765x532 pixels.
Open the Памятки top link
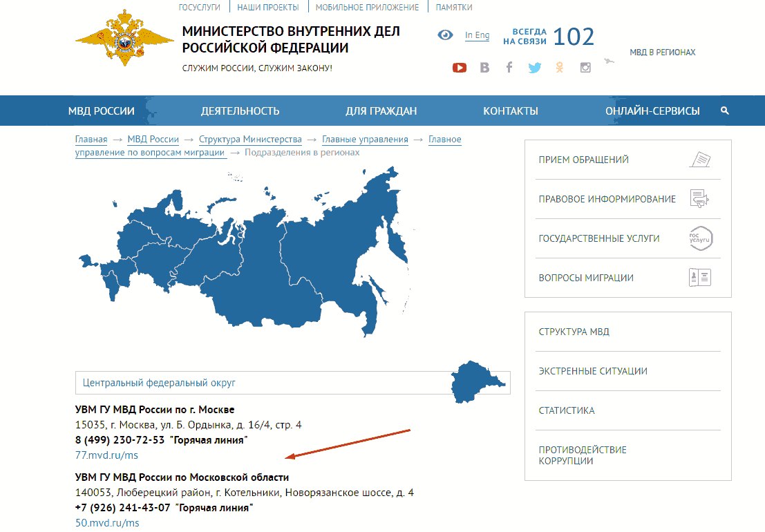pyautogui.click(x=454, y=8)
